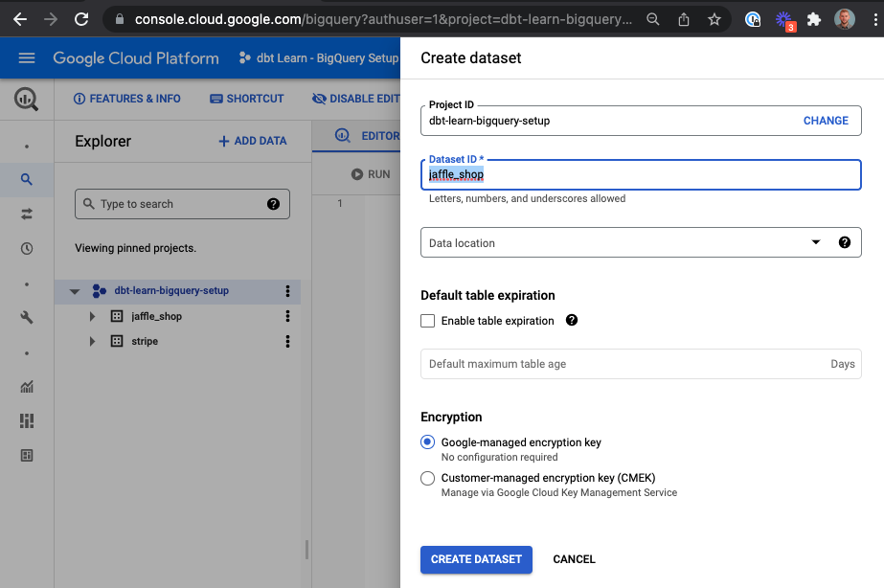Open the kebab menu for stripe dataset

click(x=287, y=340)
